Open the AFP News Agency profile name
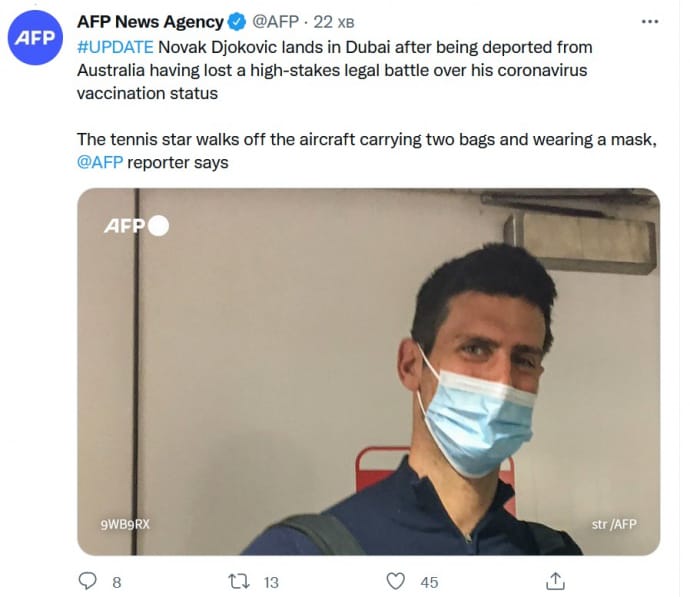This screenshot has width=690, height=597. tap(150, 22)
